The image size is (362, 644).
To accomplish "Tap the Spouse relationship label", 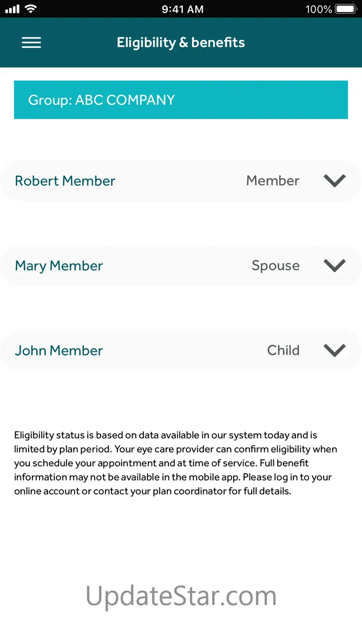I will click(276, 266).
